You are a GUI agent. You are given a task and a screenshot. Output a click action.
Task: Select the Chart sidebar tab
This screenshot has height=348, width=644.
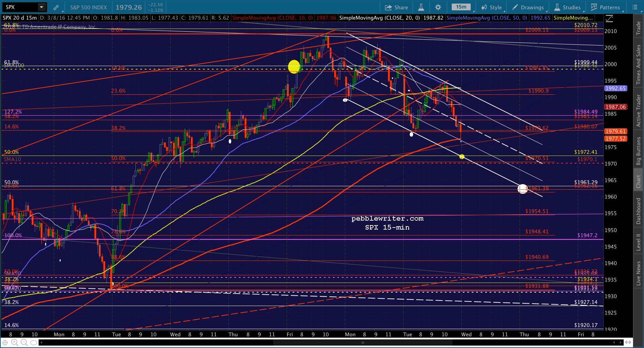pyautogui.click(x=638, y=181)
